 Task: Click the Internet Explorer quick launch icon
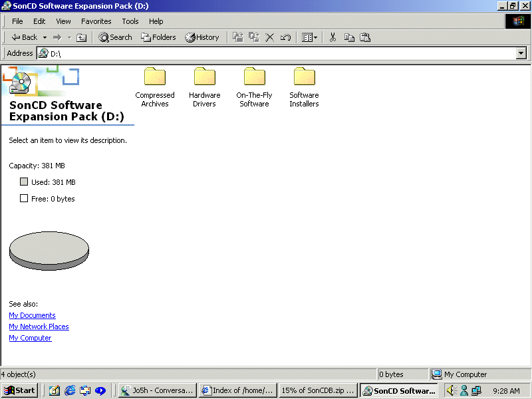click(70, 390)
